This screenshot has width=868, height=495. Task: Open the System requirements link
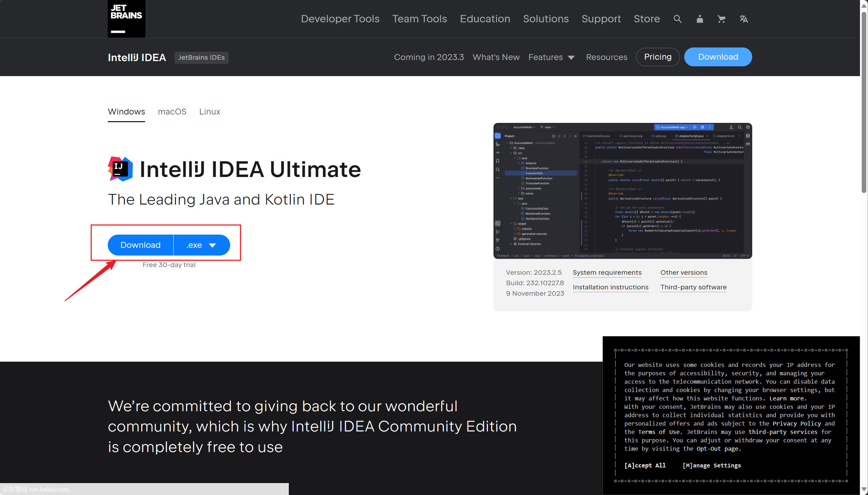coord(607,272)
